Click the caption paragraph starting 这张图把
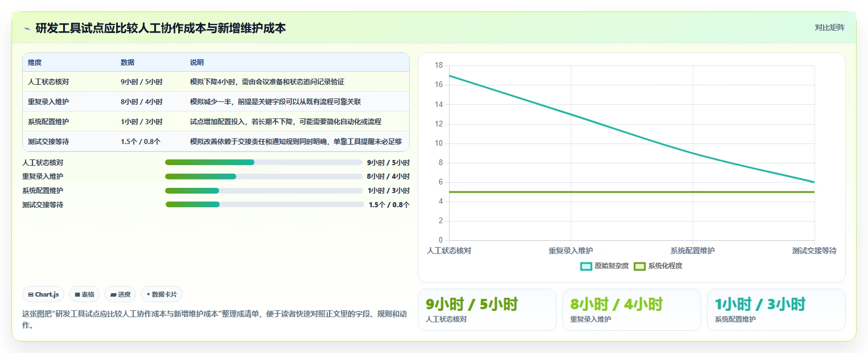 (215, 320)
